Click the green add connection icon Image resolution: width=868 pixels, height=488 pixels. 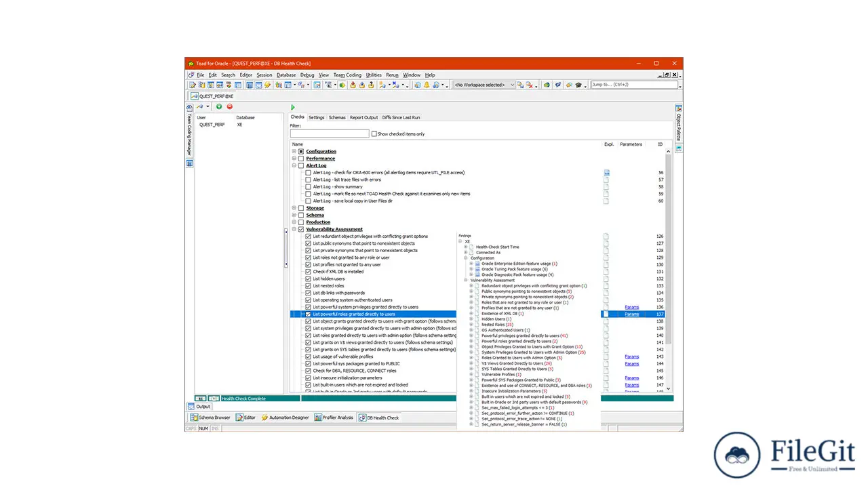pos(219,107)
